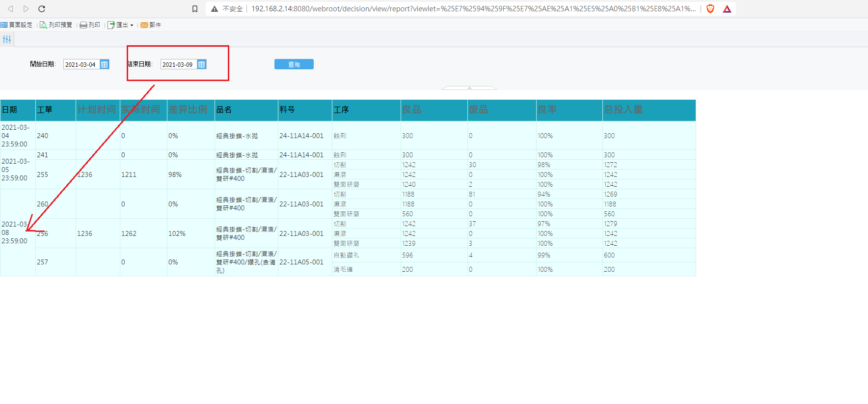Click the 品名 column header
Screen dimensions: 868x404
pyautogui.click(x=246, y=110)
